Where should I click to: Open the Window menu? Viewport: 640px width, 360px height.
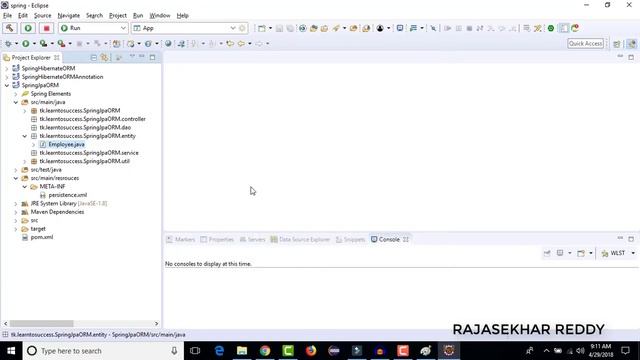(x=160, y=16)
